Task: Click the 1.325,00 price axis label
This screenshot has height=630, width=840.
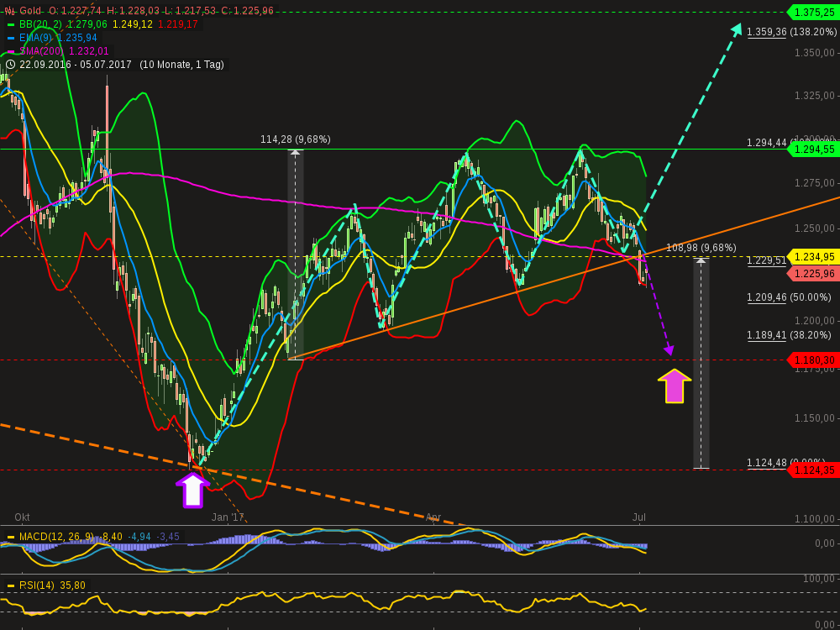Action: coord(816,96)
